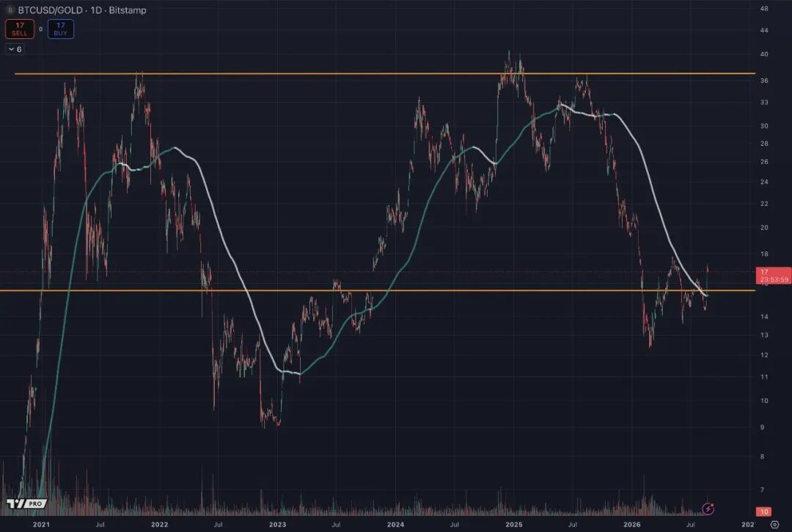Screen dimensions: 792x532
Task: Click the 40 price axis label
Action: (x=764, y=54)
